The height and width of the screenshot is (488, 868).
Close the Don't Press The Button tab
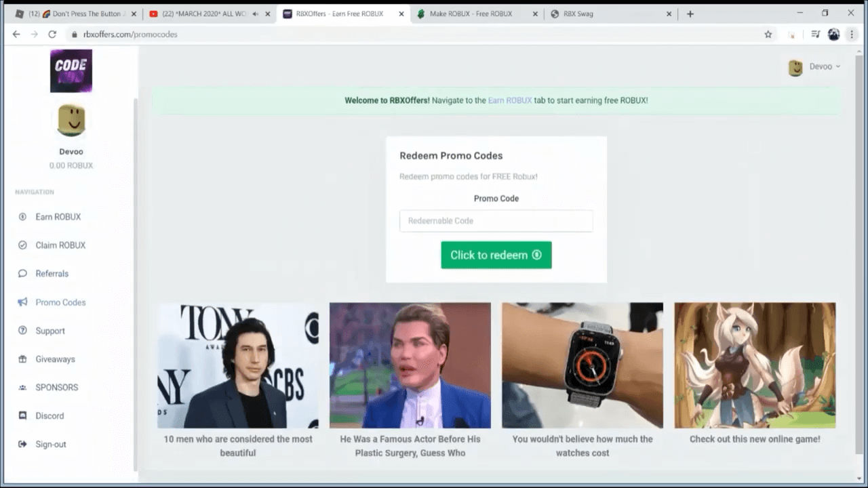point(134,14)
